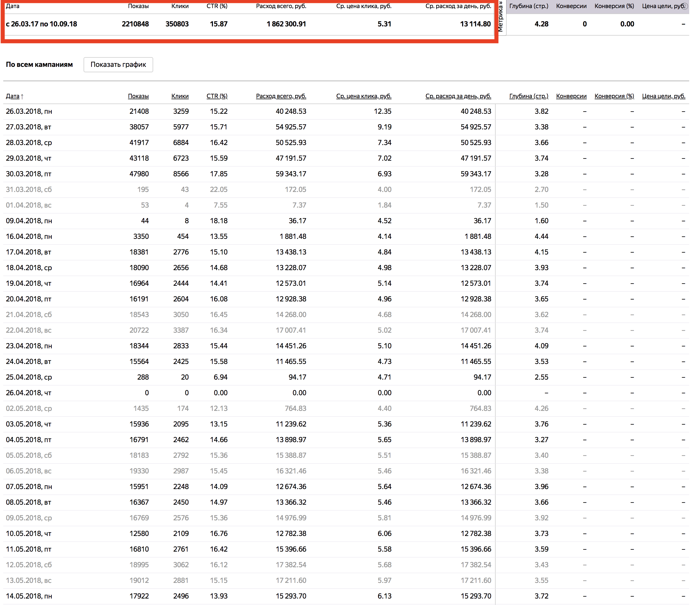
Task: Click the total spend 1 862 300.91 value
Action: pyautogui.click(x=286, y=24)
